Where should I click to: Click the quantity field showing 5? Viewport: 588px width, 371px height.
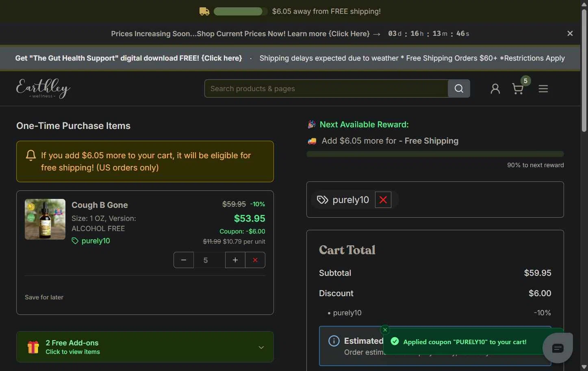click(209, 260)
